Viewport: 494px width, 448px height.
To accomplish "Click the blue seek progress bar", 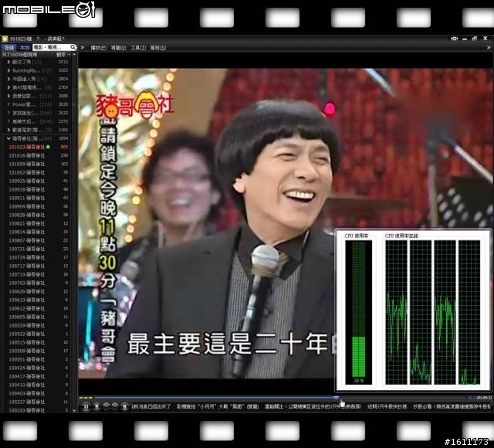I will click(215, 398).
